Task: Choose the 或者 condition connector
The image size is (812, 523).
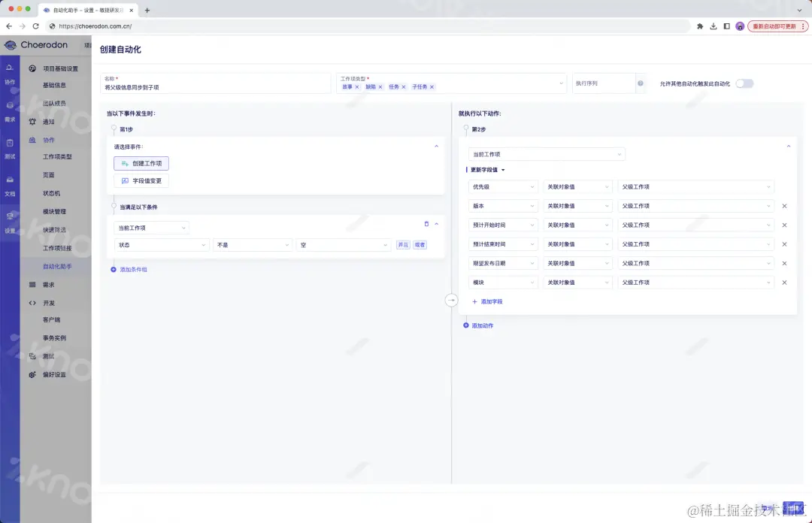Action: coord(420,245)
